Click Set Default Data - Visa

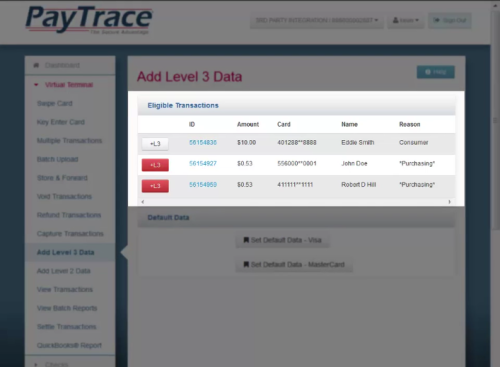pos(282,240)
